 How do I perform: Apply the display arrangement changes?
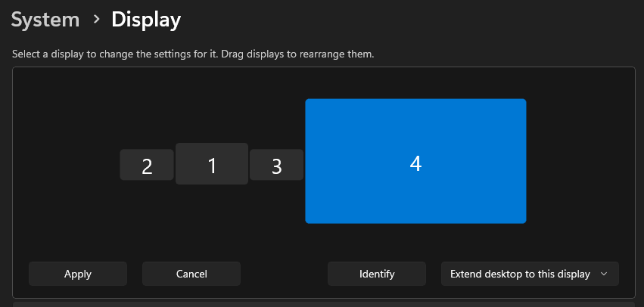pyautogui.click(x=78, y=274)
